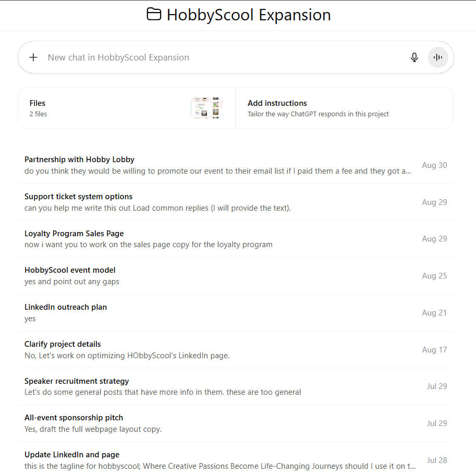Click the HobbyScool Expansion project title
Image resolution: width=476 pixels, height=474 pixels.
[249, 15]
